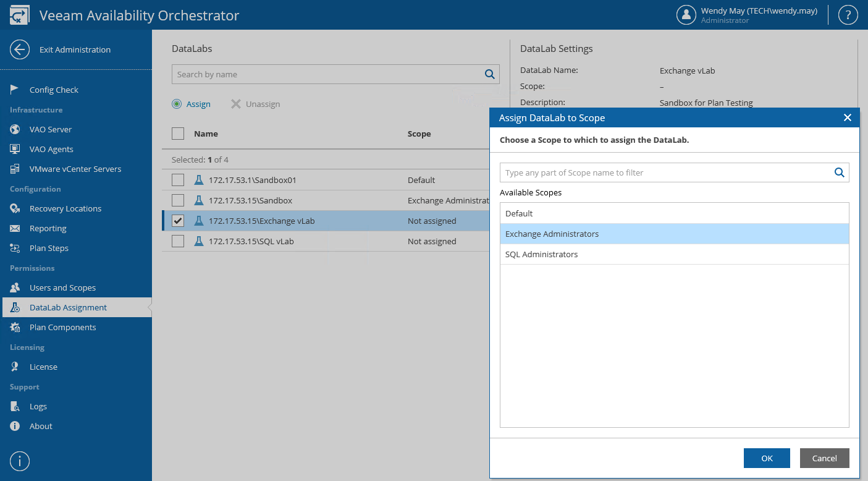The image size is (868, 481).
Task: Open the help question mark icon
Action: 848,15
